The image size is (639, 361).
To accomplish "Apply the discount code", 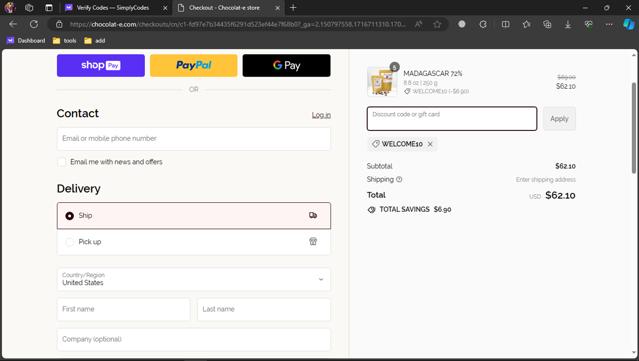I will point(559,119).
